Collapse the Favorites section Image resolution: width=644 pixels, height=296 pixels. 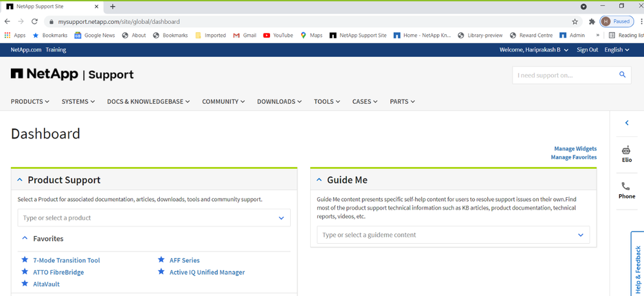coord(25,238)
